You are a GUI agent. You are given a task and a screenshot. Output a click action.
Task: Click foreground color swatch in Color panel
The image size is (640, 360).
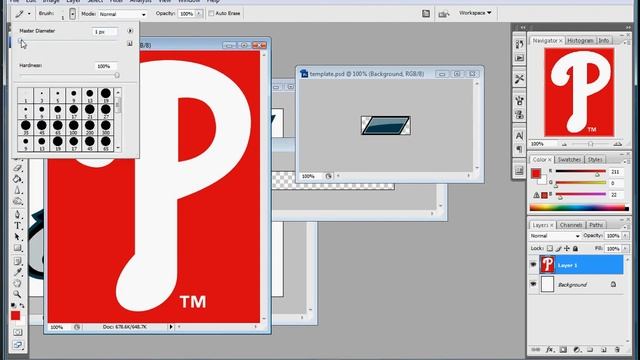pos(536,173)
